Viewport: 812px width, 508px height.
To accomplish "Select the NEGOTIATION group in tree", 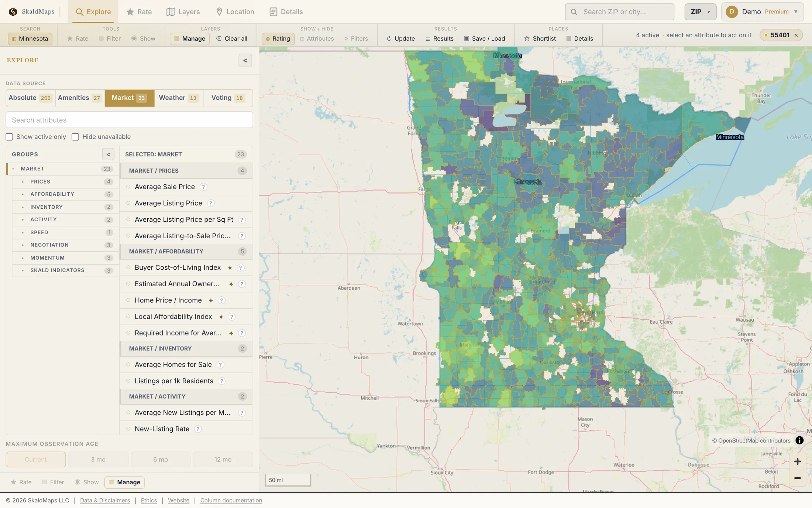I will click(65, 245).
